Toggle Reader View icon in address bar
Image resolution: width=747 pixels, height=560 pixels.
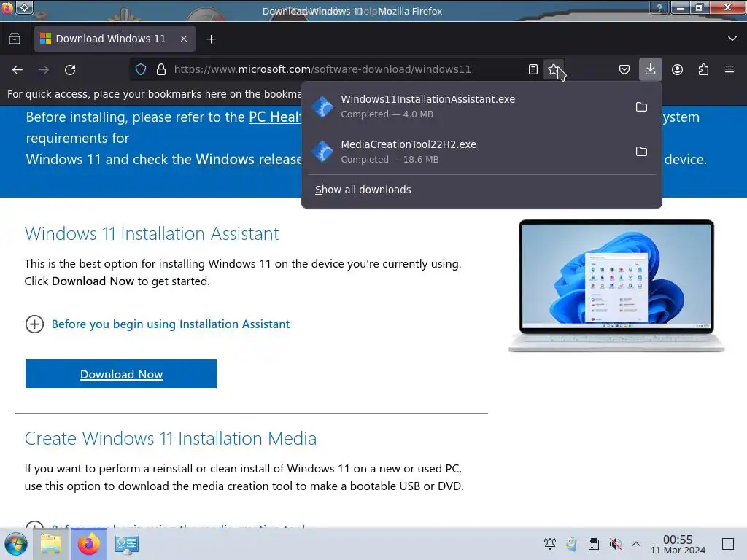[533, 69]
